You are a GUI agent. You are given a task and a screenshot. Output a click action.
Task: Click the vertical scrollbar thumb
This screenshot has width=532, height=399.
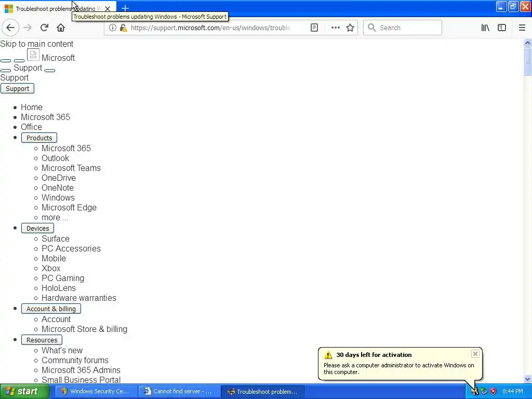(x=527, y=61)
